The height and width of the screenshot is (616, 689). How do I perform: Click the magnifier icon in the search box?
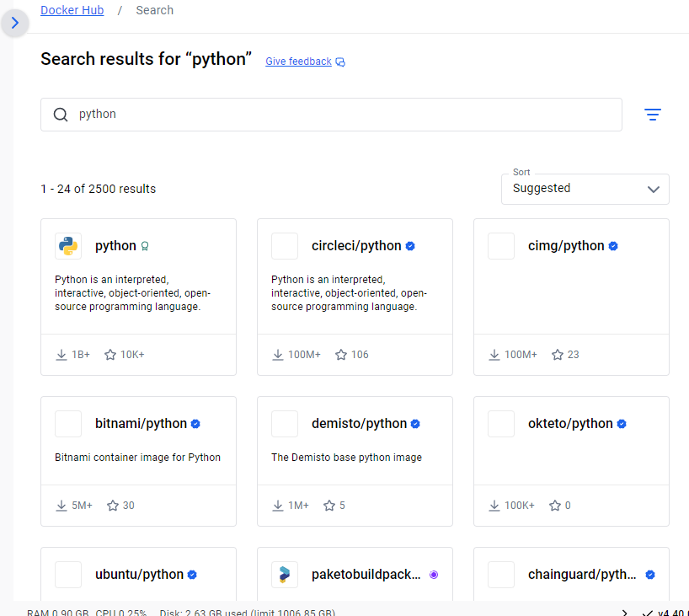[61, 115]
